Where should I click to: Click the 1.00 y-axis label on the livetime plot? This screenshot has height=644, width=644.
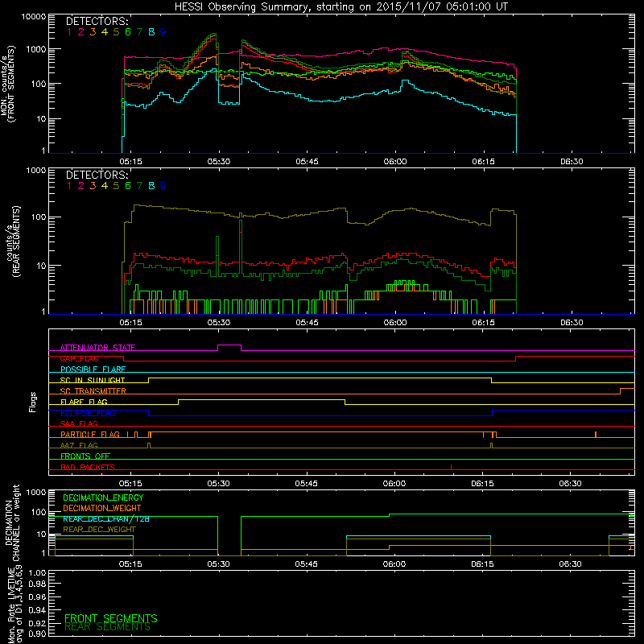click(37, 572)
